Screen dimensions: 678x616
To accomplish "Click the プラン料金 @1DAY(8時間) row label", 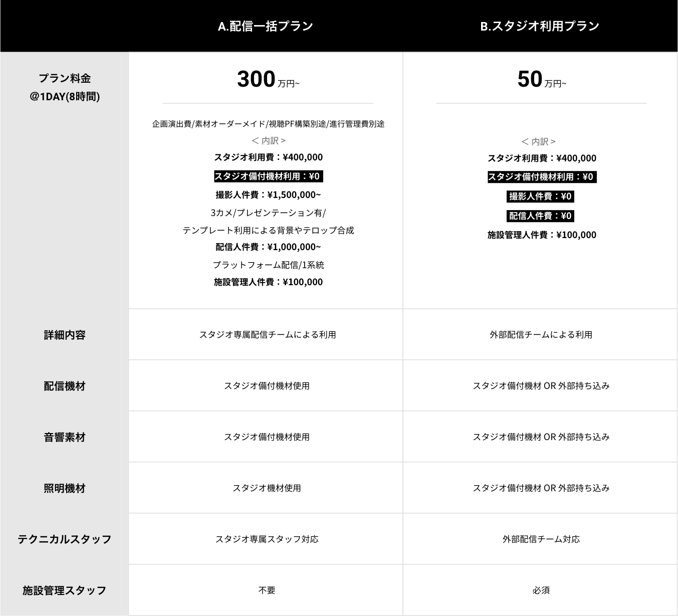I will (65, 87).
